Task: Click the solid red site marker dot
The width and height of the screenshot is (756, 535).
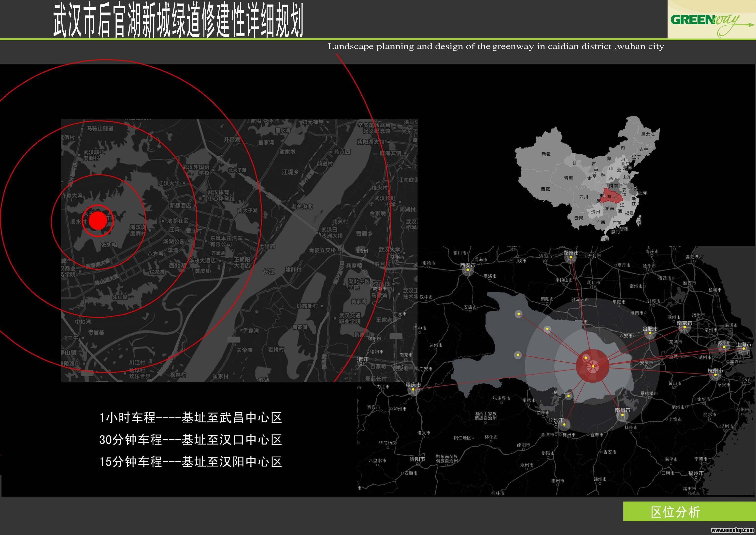Action: click(x=98, y=220)
